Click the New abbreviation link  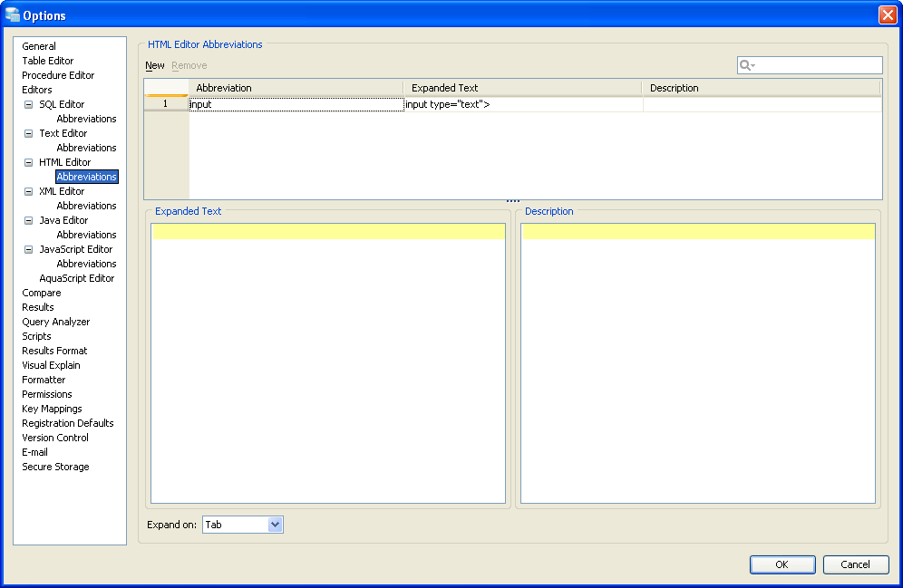155,65
